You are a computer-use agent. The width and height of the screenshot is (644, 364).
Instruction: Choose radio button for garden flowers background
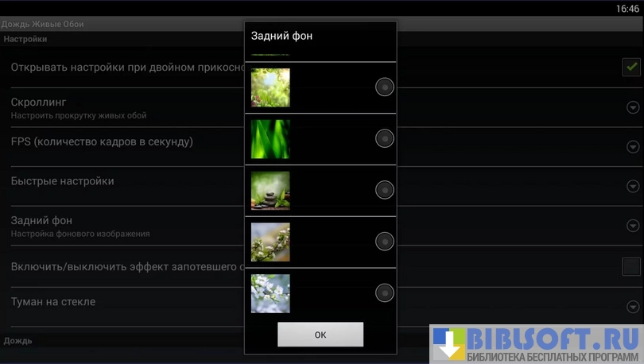385,87
